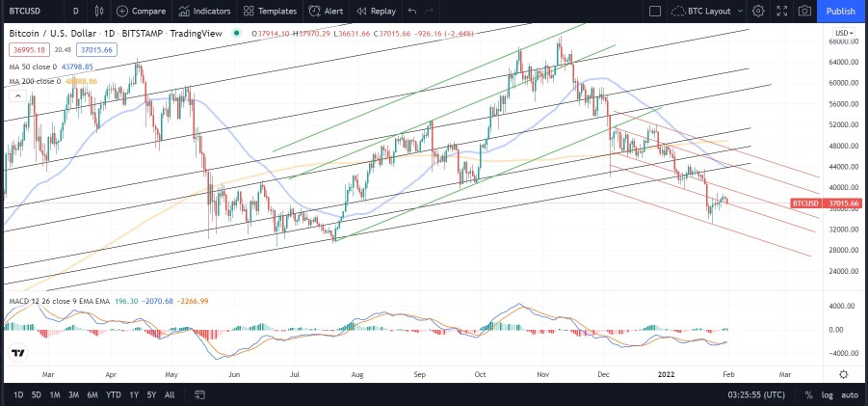
Task: Publish the chart idea
Action: pyautogui.click(x=840, y=11)
